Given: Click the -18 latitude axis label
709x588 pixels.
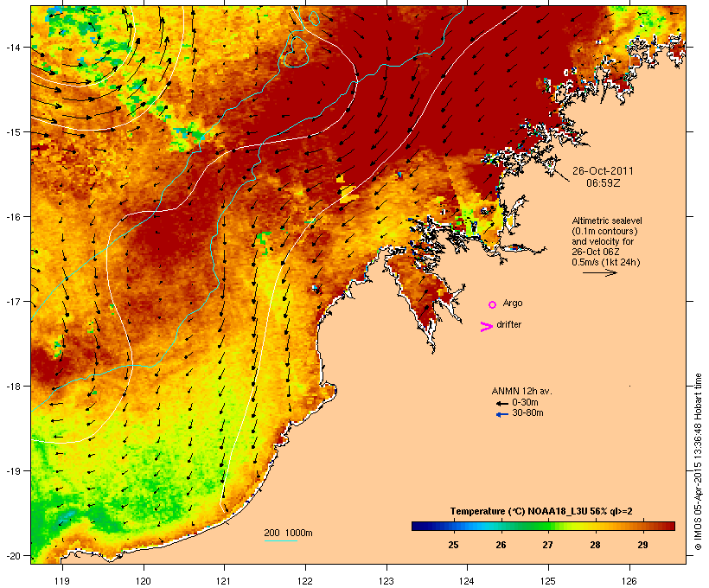Looking at the screenshot, I should 13,387.
